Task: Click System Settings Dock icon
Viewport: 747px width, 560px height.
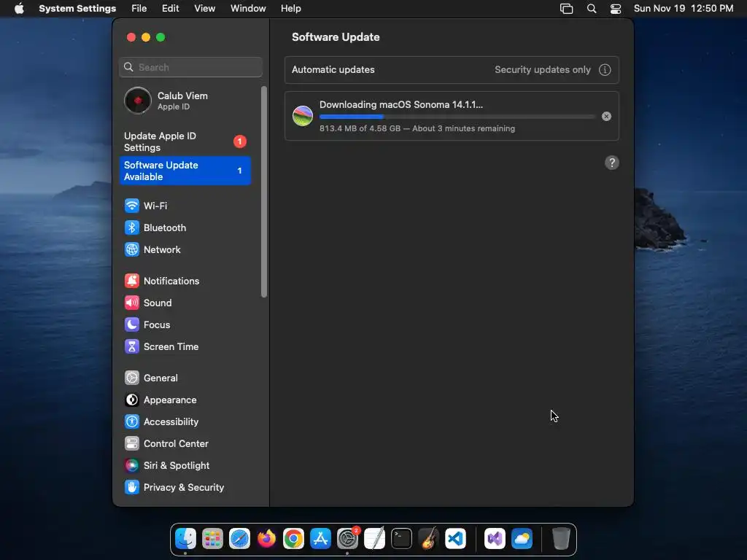Action: pos(348,539)
